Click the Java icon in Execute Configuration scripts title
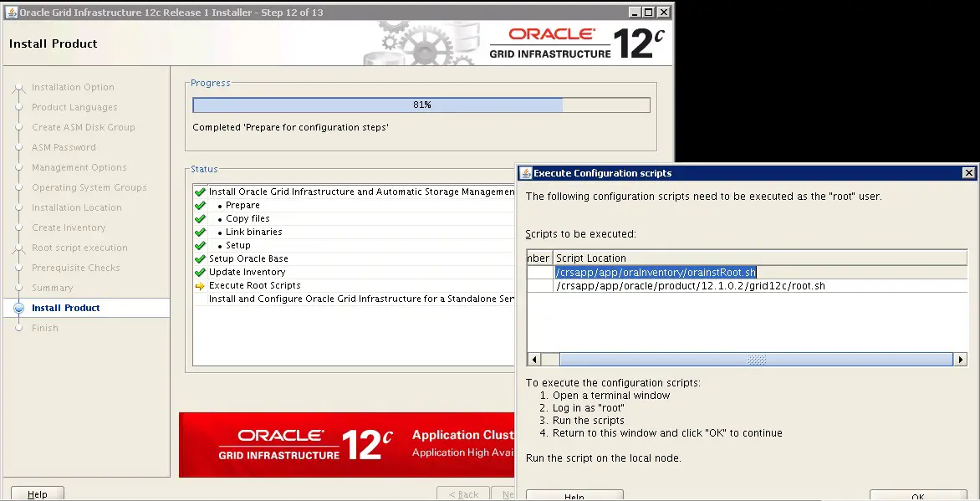The image size is (980, 501). [526, 173]
